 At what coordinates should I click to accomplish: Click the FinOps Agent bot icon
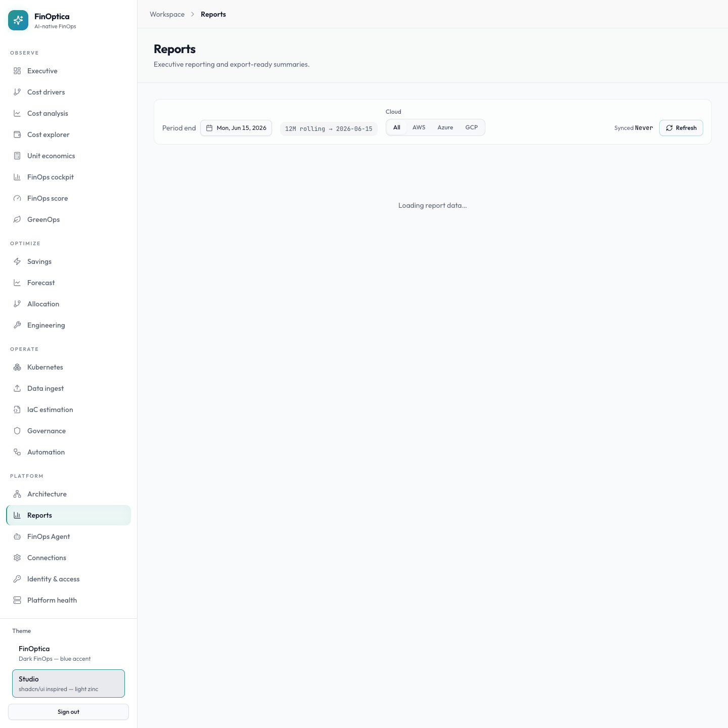coord(17,536)
